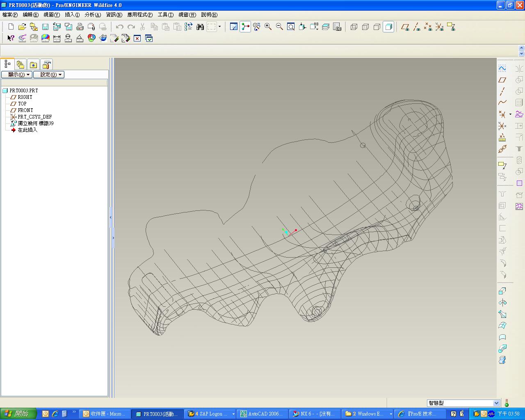Viewport: 525px width, 420px height.
Task: Open the 設定 dropdown in model tree
Action: pyautogui.click(x=49, y=75)
